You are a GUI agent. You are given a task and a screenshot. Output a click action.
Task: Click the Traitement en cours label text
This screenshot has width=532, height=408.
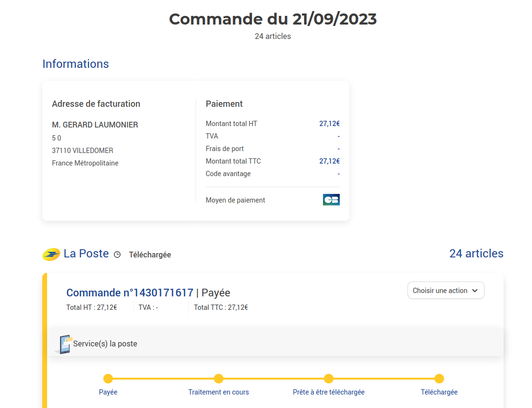[219, 392]
